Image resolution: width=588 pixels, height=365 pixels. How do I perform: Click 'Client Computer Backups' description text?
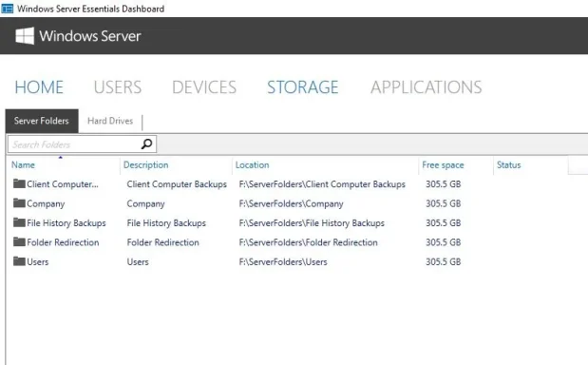pyautogui.click(x=177, y=184)
